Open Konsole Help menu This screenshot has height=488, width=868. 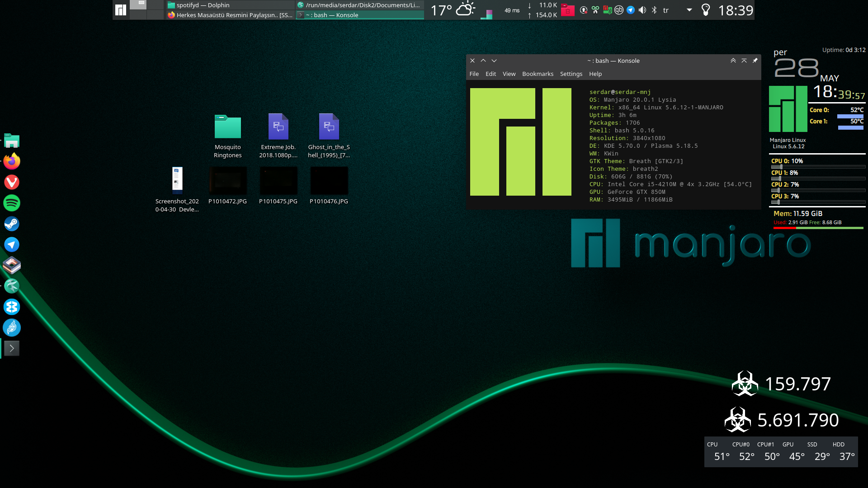595,74
